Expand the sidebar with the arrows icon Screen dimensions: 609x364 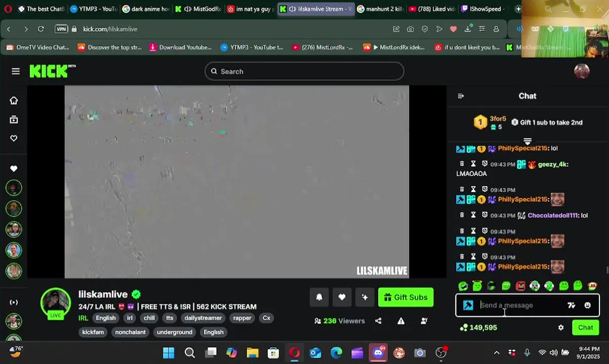pos(14,302)
